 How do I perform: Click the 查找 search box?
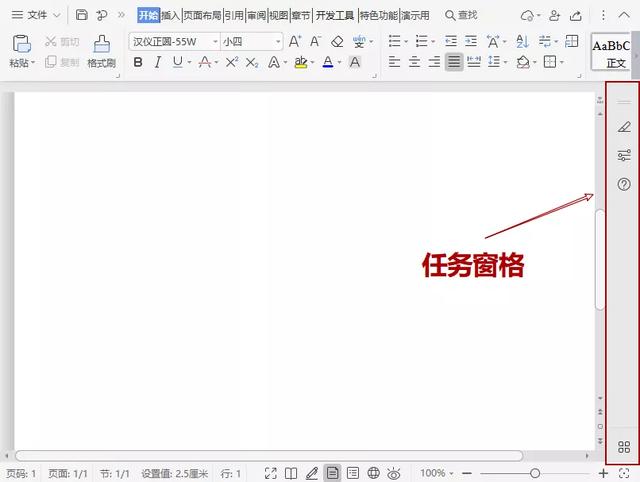pyautogui.click(x=461, y=16)
